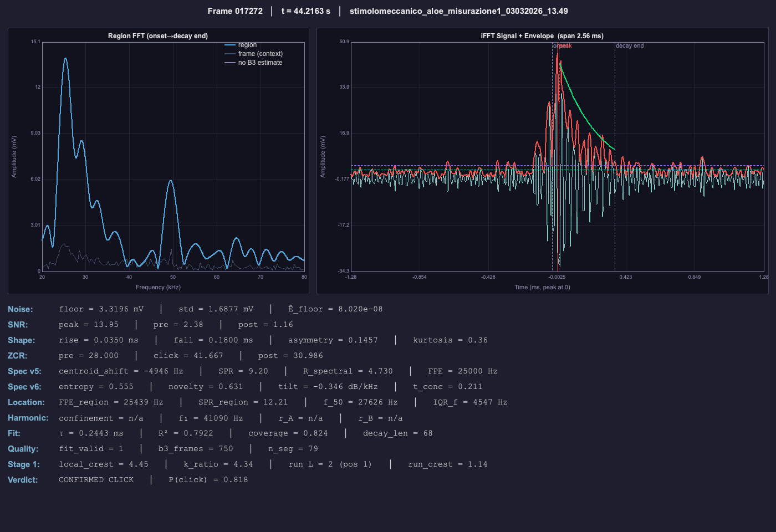The image size is (776, 532).
Task: Click the 'IQR_f = 4547 Hz' value
Action: click(470, 402)
